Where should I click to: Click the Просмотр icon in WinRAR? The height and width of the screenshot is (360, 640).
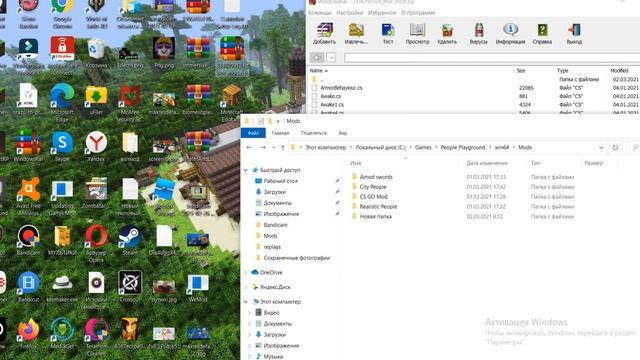coord(417,33)
